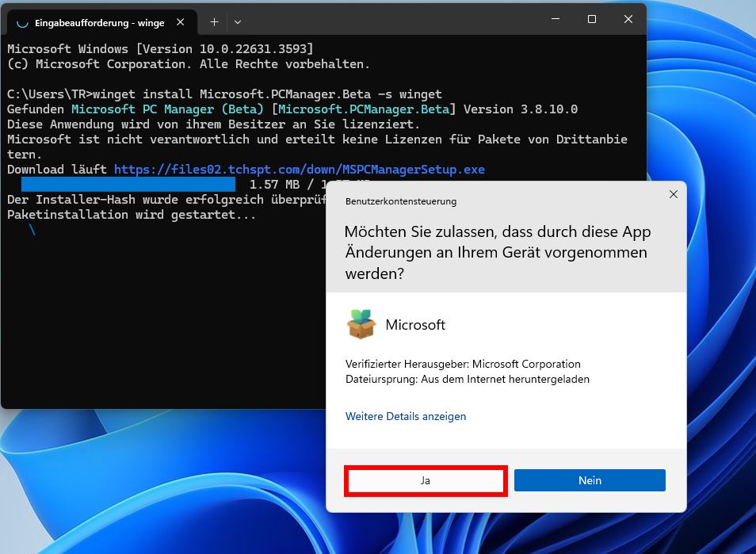Viewport: 756px width, 554px height.
Task: Click the blinking cursor in the terminal
Action: click(30, 230)
